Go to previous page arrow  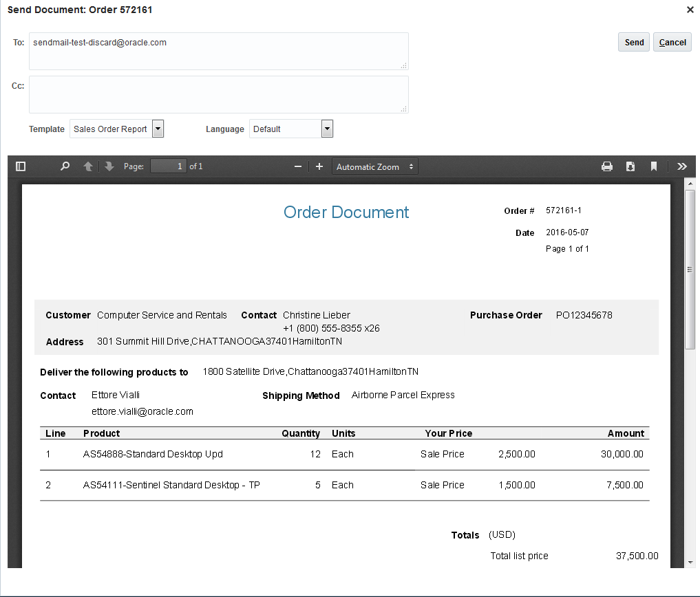coord(88,166)
